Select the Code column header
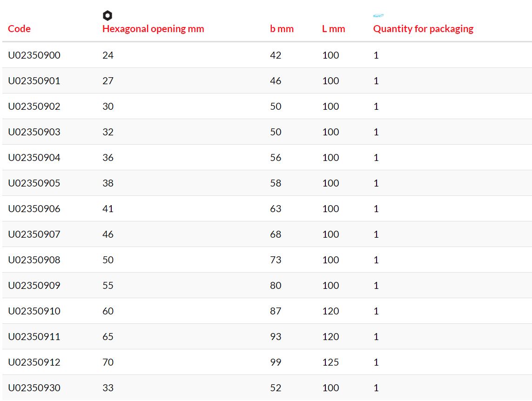The width and height of the screenshot is (532, 401). [20, 29]
